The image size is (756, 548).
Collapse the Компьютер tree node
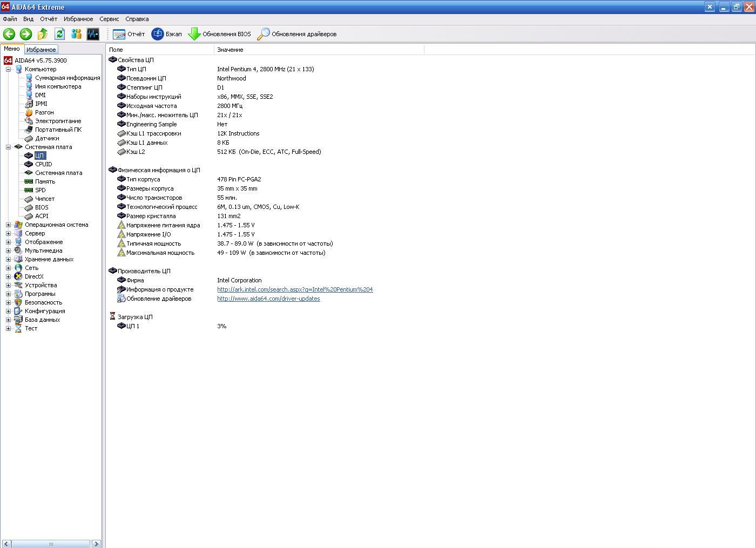pyautogui.click(x=8, y=69)
